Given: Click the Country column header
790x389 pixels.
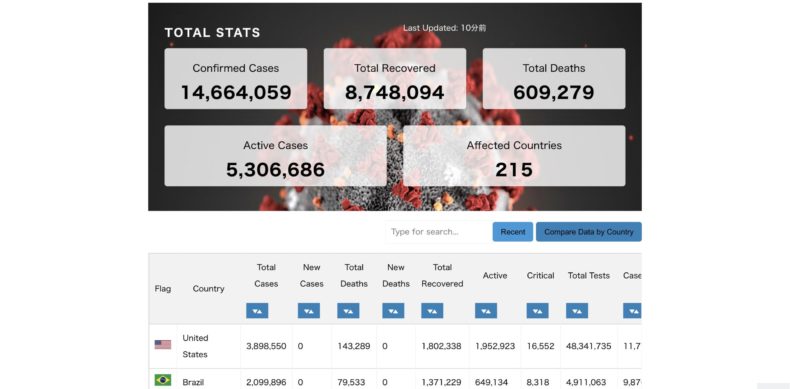Looking at the screenshot, I should (x=209, y=289).
